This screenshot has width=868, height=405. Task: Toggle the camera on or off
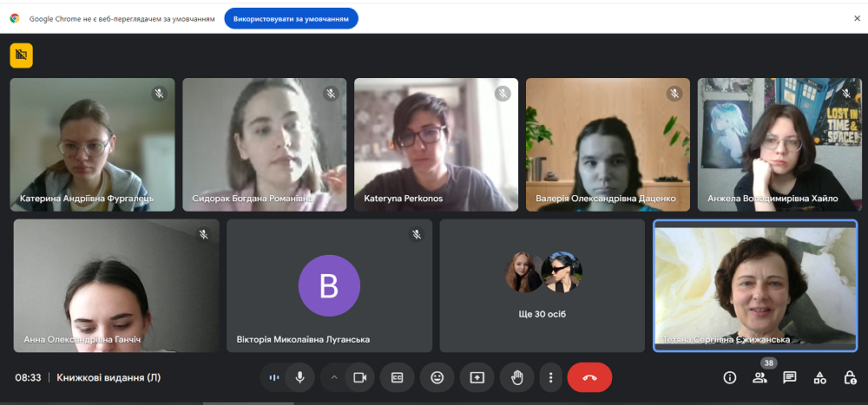click(358, 377)
